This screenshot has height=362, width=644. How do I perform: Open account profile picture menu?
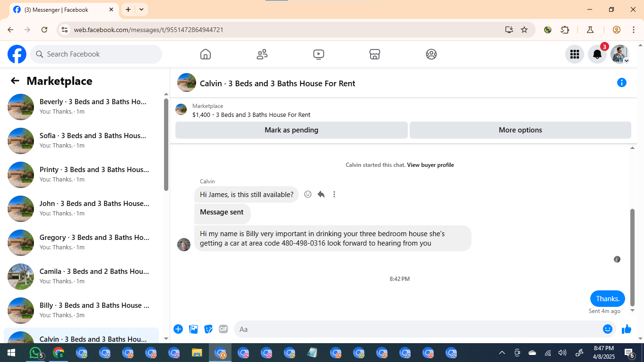tap(620, 54)
